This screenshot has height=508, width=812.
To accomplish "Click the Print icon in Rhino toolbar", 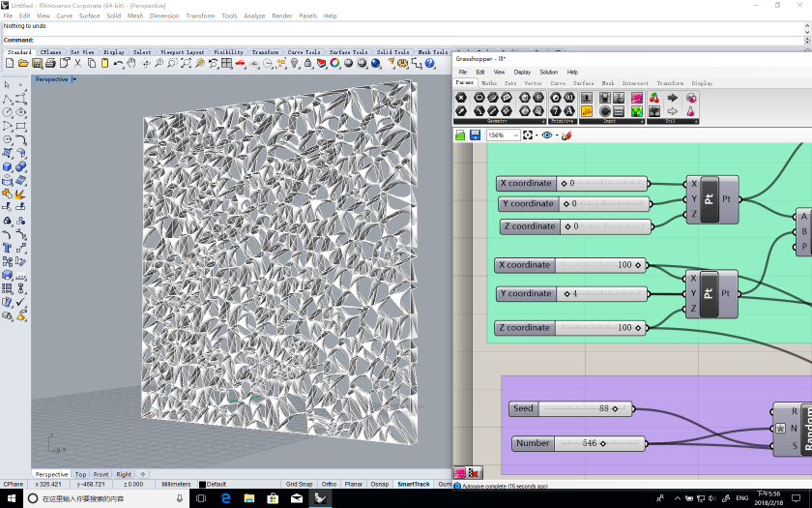I will pos(50,63).
